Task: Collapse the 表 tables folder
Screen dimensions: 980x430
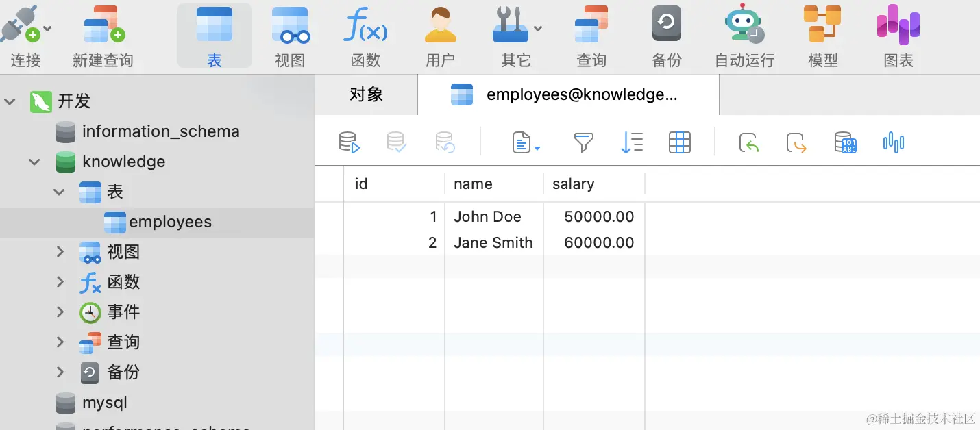Action: point(60,192)
